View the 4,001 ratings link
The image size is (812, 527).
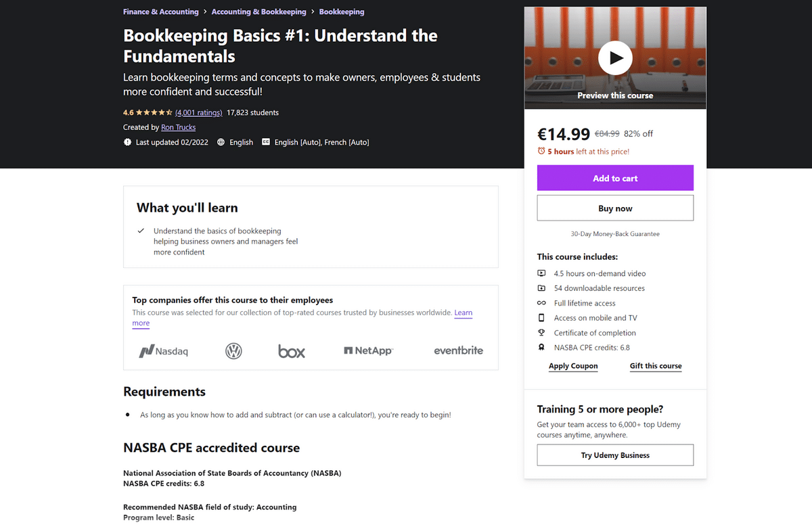[198, 112]
